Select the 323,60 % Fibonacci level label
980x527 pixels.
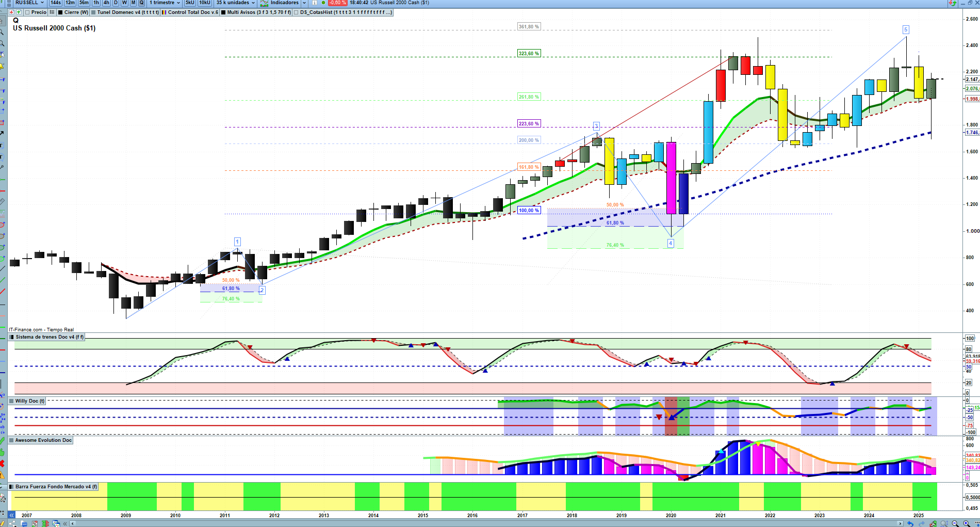pos(529,54)
